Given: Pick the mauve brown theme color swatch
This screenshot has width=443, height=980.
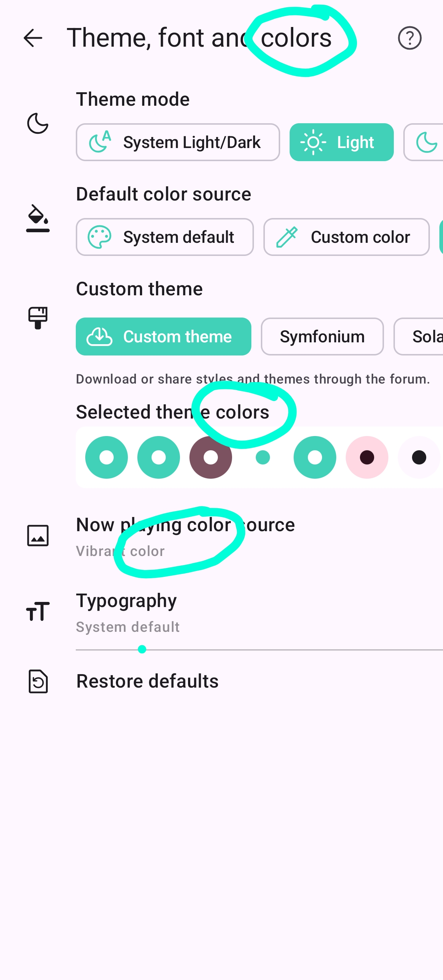Looking at the screenshot, I should point(211,457).
